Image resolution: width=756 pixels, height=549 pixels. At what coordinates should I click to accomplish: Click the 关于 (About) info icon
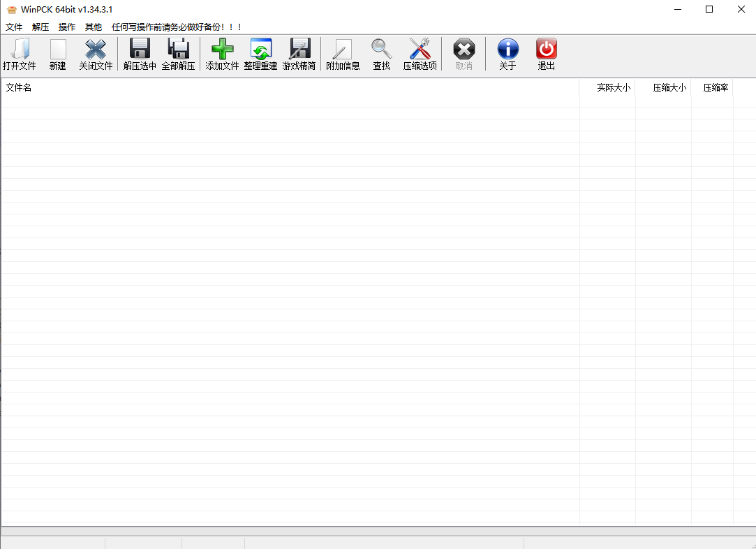(x=507, y=50)
